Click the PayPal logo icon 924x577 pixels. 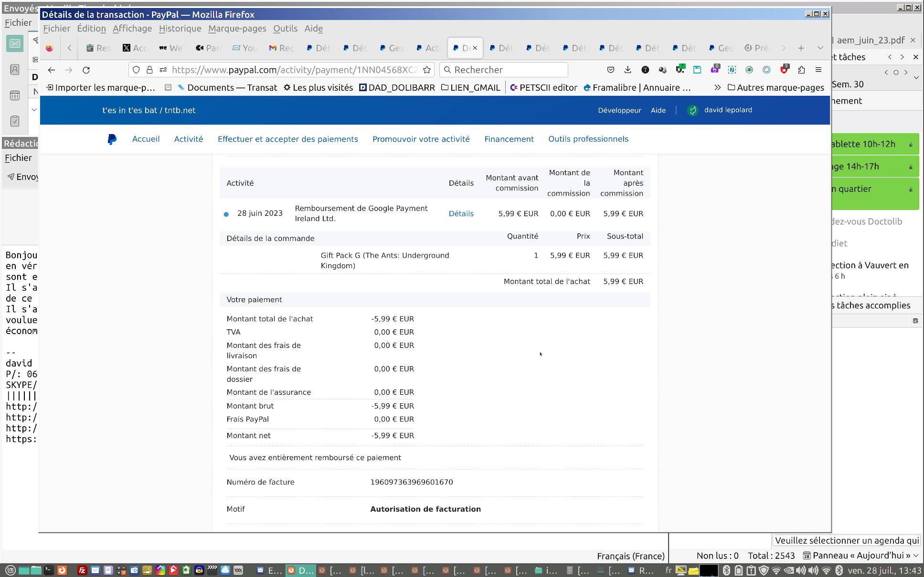point(112,139)
